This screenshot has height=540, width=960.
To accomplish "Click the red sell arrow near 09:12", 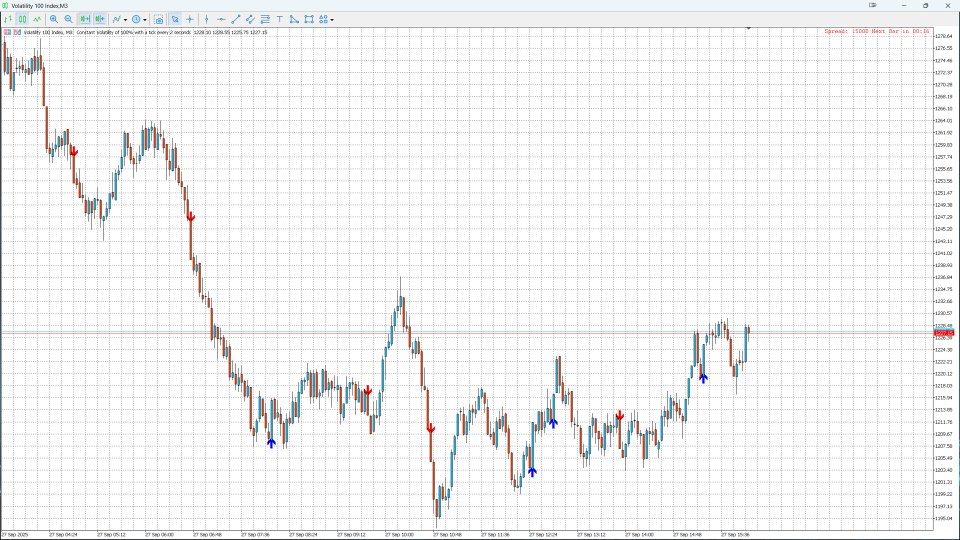I will click(368, 391).
